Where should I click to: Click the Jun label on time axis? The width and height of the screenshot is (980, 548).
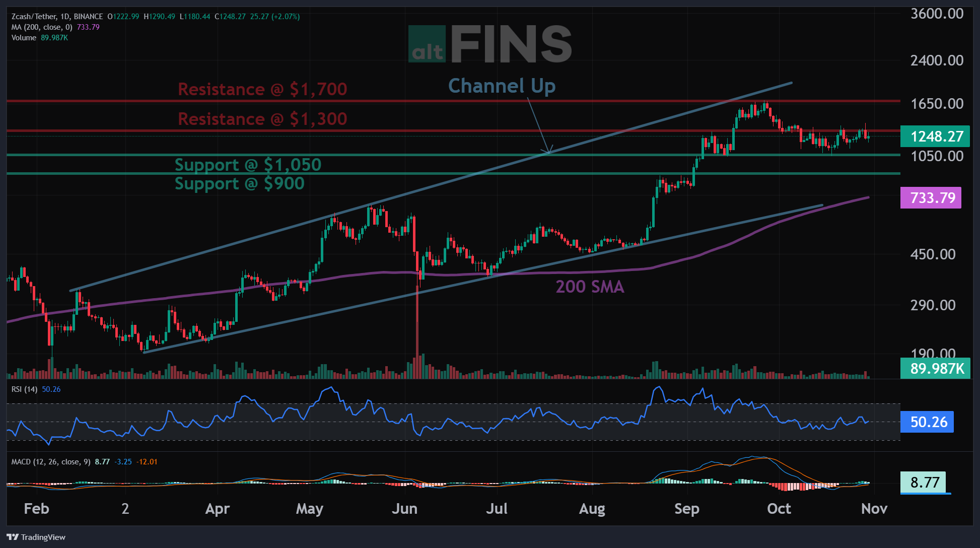[x=405, y=509]
